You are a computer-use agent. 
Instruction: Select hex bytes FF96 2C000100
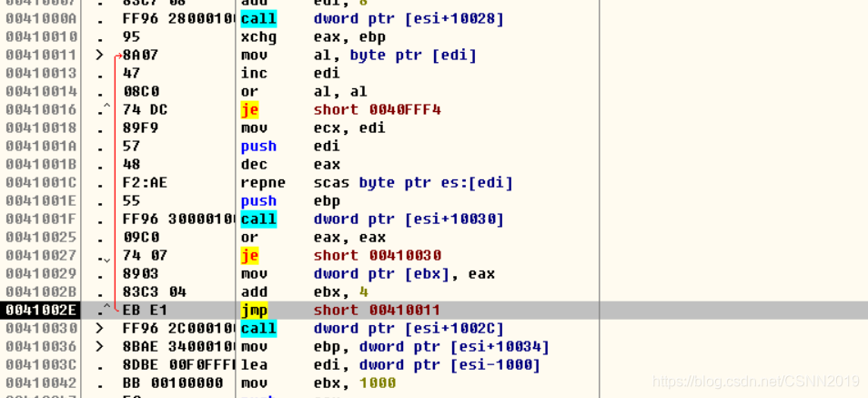coord(179,328)
